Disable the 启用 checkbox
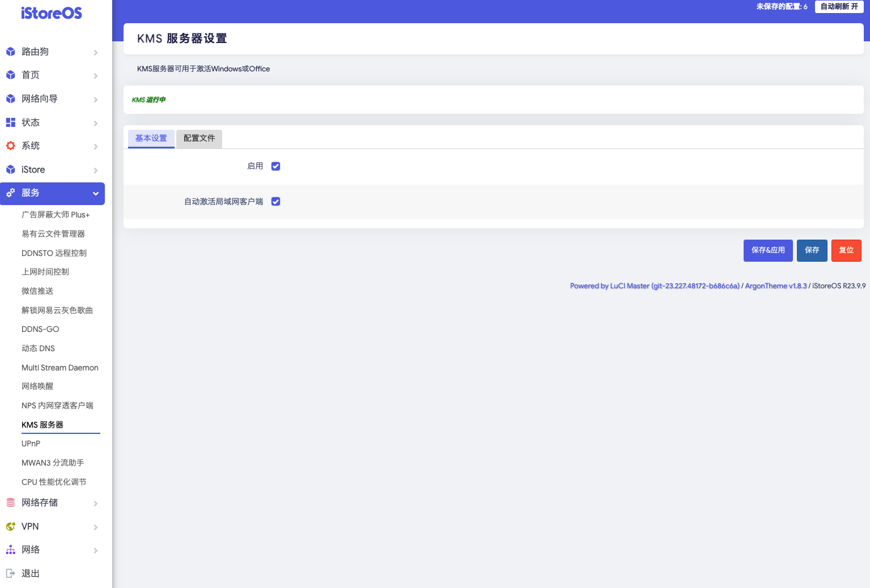 coord(275,166)
